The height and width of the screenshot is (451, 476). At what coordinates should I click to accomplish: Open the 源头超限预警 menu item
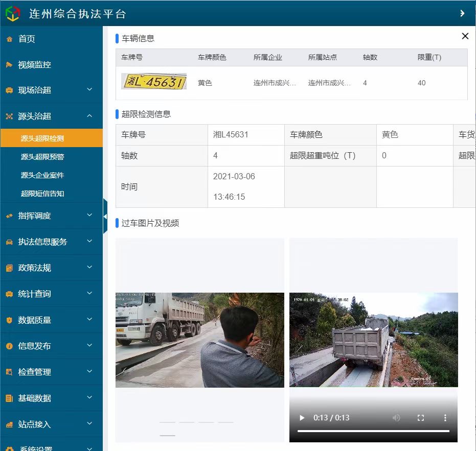(42, 157)
